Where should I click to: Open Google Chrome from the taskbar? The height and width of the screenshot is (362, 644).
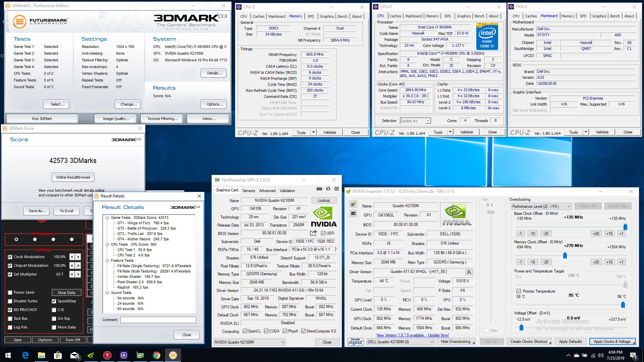pyautogui.click(x=156, y=355)
